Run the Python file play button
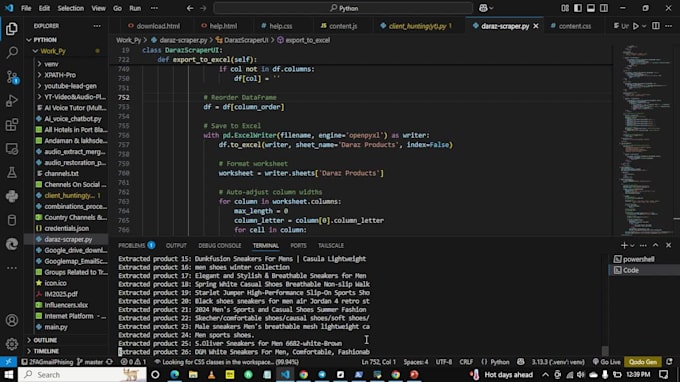This screenshot has height=382, width=680. pos(636,26)
